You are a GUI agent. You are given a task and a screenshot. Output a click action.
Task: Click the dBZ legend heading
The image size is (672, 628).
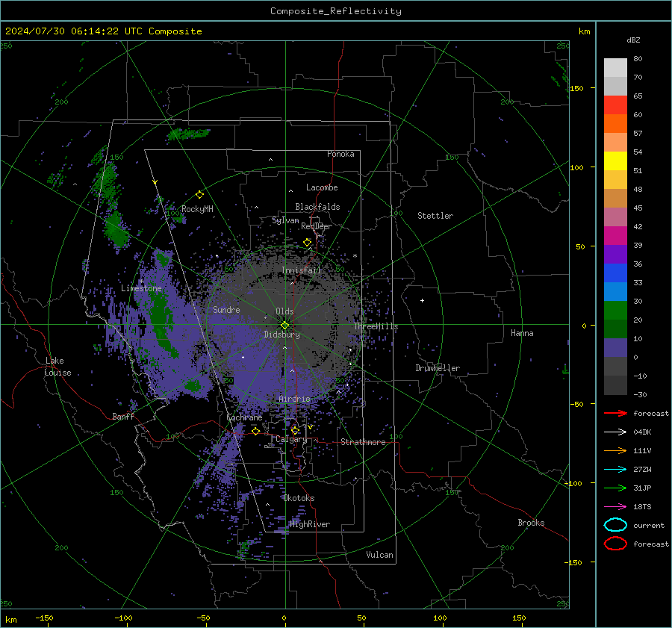click(x=633, y=40)
